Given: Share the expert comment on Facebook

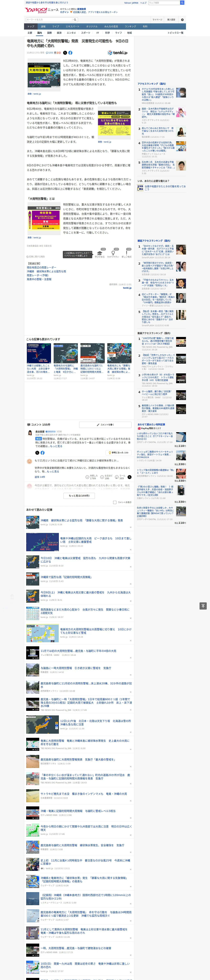Looking at the screenshot, I should click(x=42, y=453).
